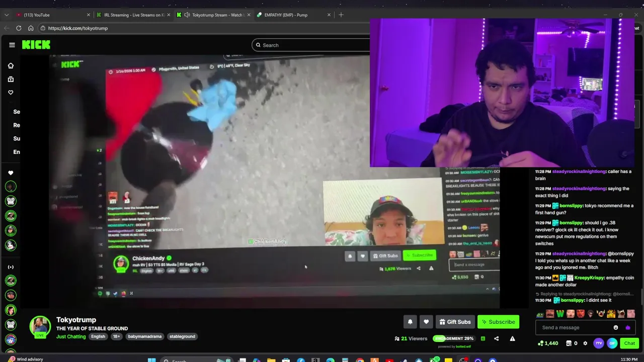Click the stableground tag
The width and height of the screenshot is (644, 362).
(182, 336)
